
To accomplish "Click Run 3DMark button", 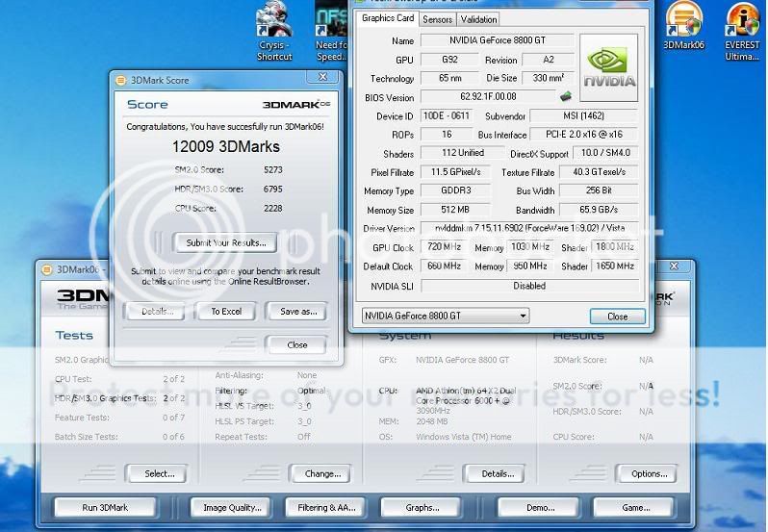I will [105, 508].
